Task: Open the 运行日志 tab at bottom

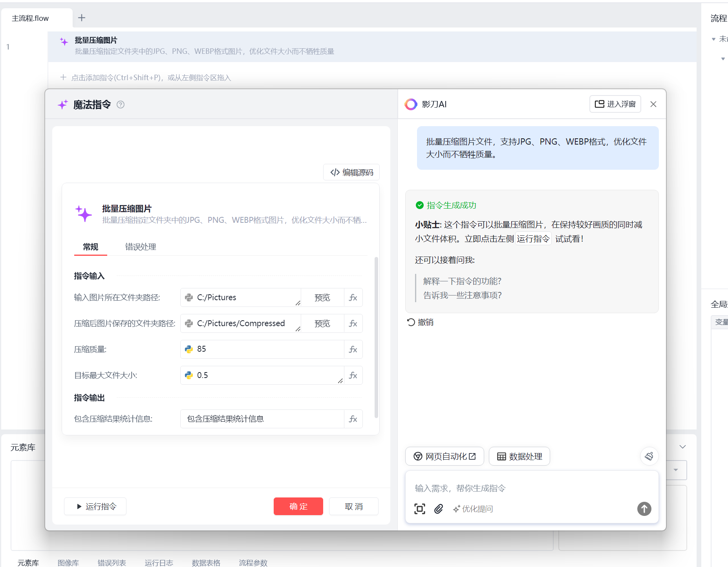Action: click(159, 563)
